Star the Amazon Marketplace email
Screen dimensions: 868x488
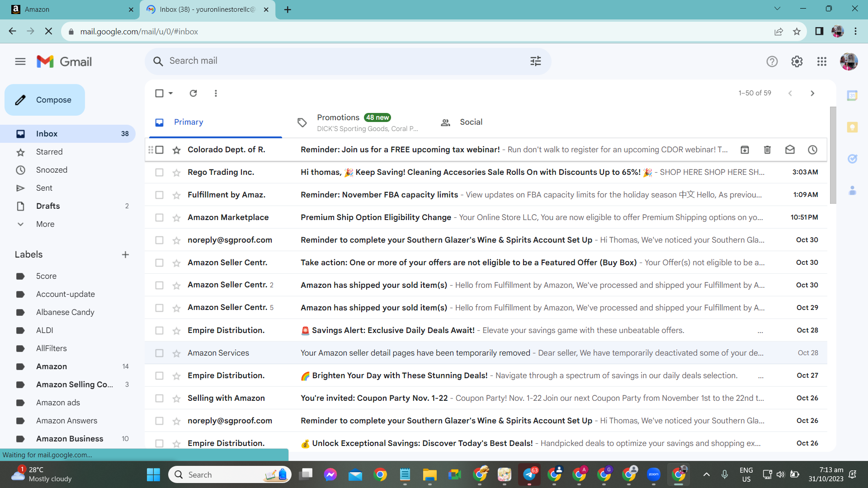coord(176,218)
